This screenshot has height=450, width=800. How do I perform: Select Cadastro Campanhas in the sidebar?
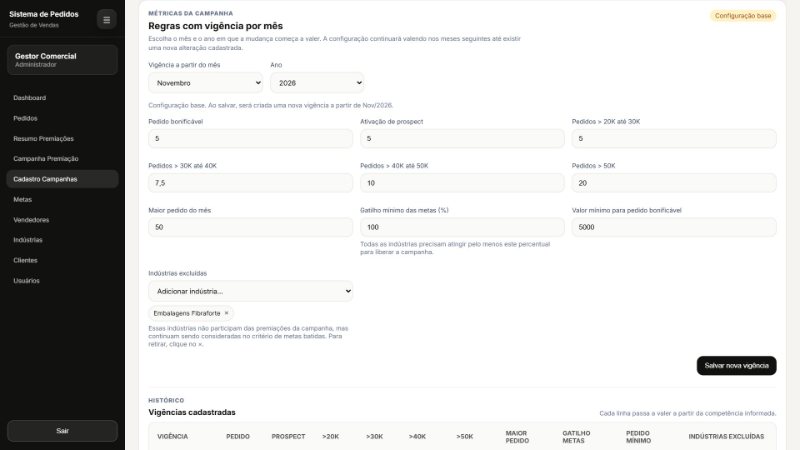pyautogui.click(x=62, y=179)
